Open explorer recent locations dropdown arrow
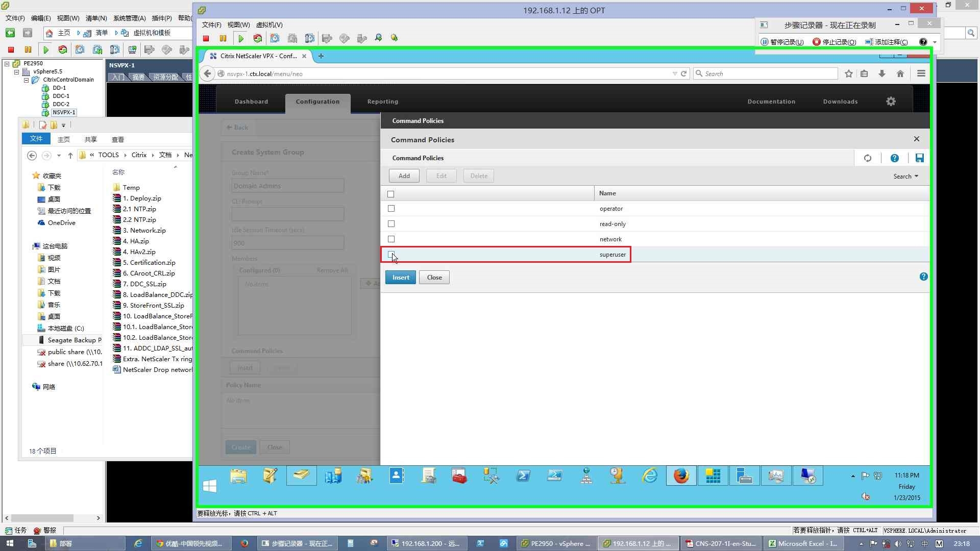This screenshot has width=980, height=551. click(59, 155)
